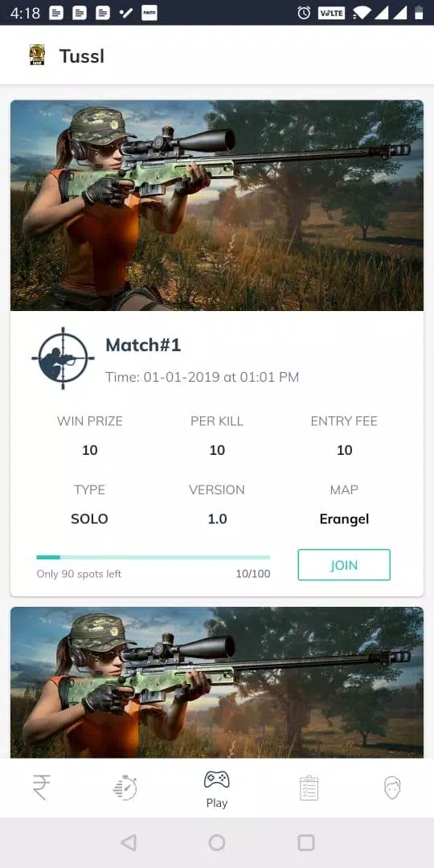Tap the second match banner image
This screenshot has height=868, width=434.
coord(217,682)
